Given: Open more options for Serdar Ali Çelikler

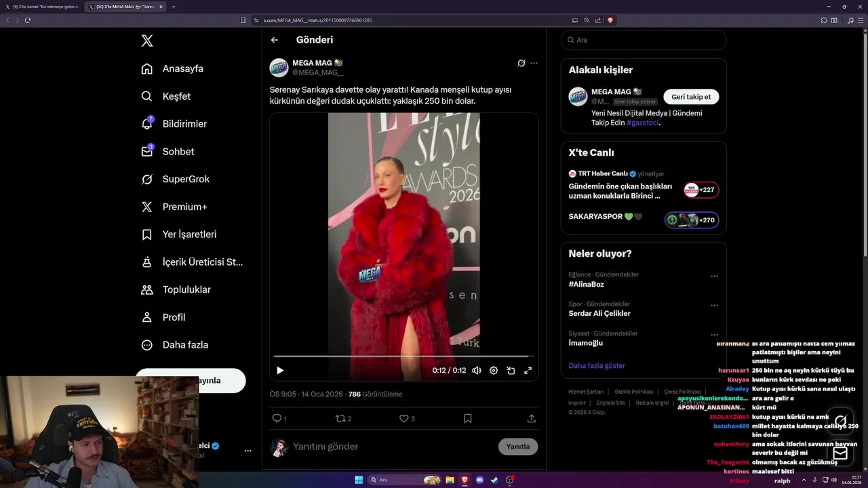Looking at the screenshot, I should click(x=714, y=306).
